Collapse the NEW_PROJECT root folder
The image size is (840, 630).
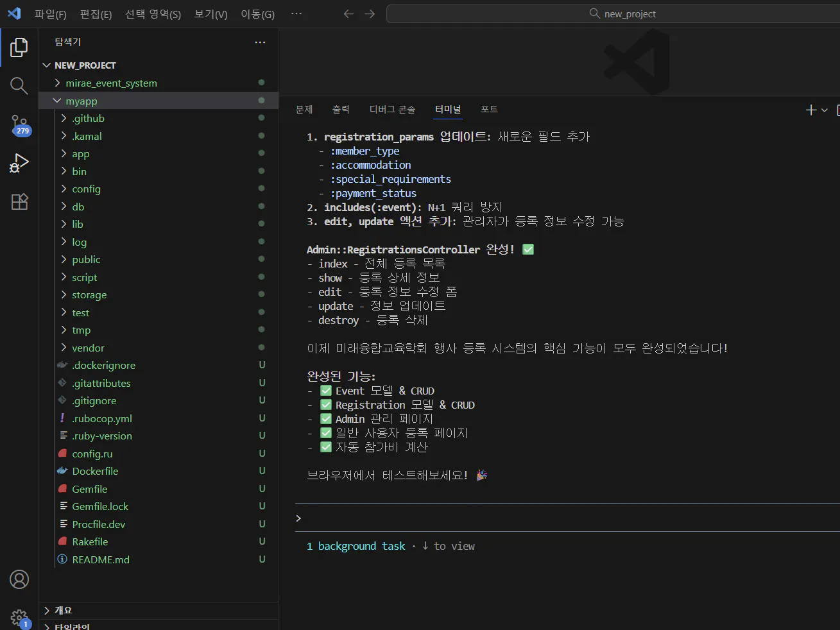click(x=85, y=65)
